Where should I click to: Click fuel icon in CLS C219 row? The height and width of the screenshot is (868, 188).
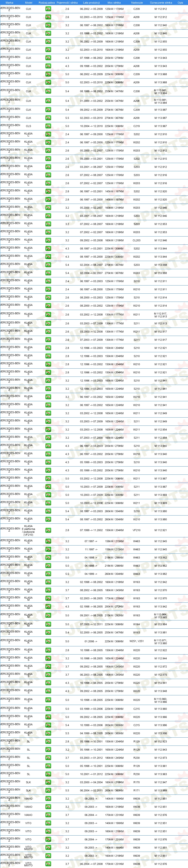click(48, 126)
